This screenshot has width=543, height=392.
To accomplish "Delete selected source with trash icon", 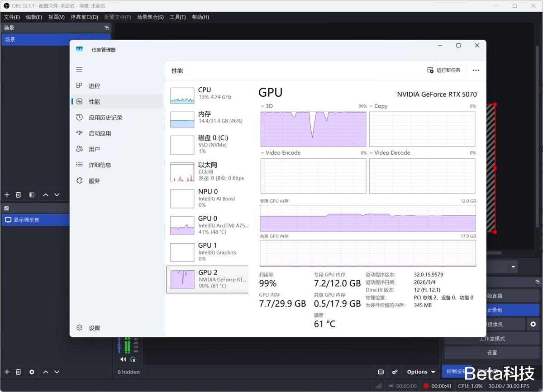I will pos(19,372).
